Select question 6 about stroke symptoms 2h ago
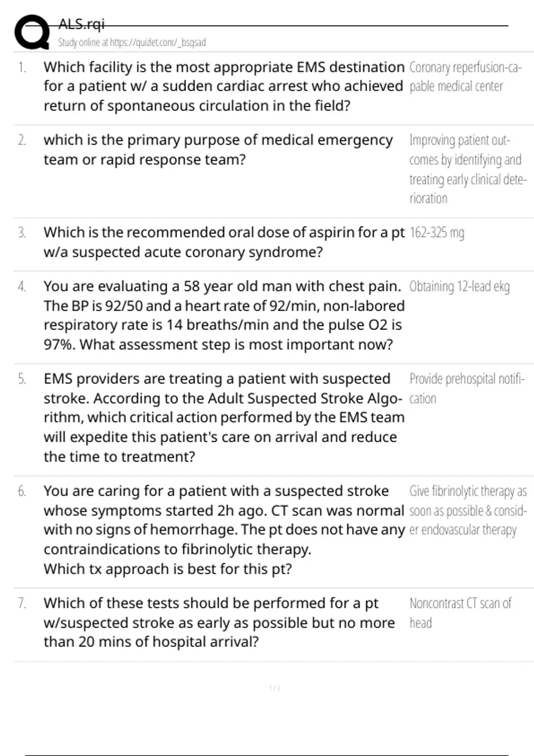Viewport: 534px width, 756px height. [224, 530]
